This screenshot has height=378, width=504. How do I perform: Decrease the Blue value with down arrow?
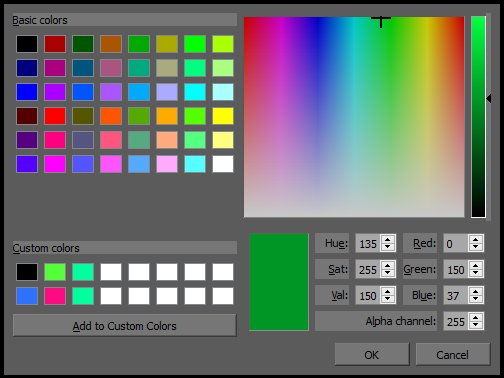click(x=476, y=299)
